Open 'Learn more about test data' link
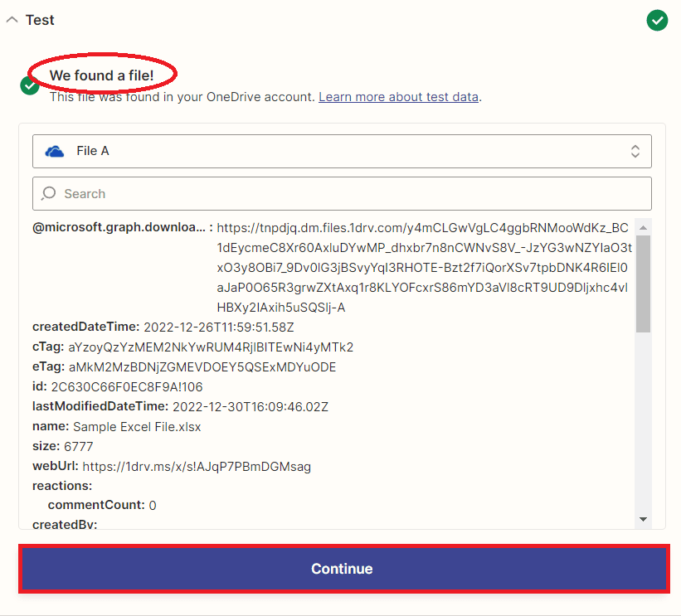 point(398,97)
